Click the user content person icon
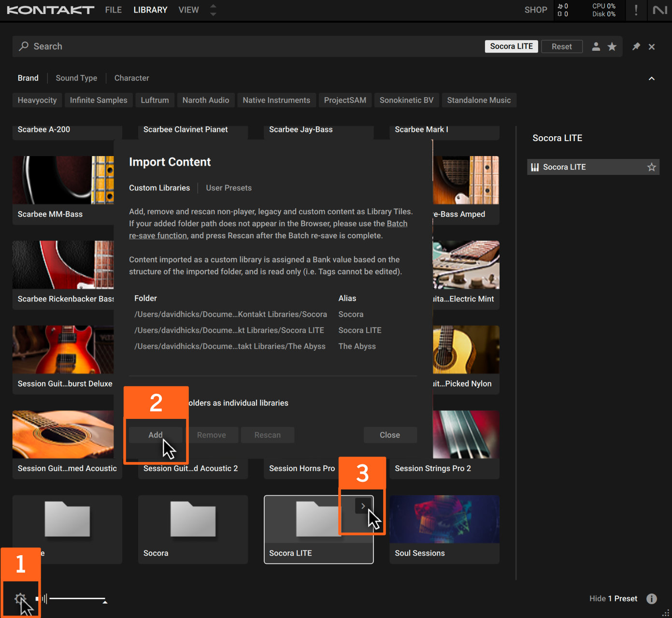Image resolution: width=672 pixels, height=618 pixels. (x=596, y=46)
